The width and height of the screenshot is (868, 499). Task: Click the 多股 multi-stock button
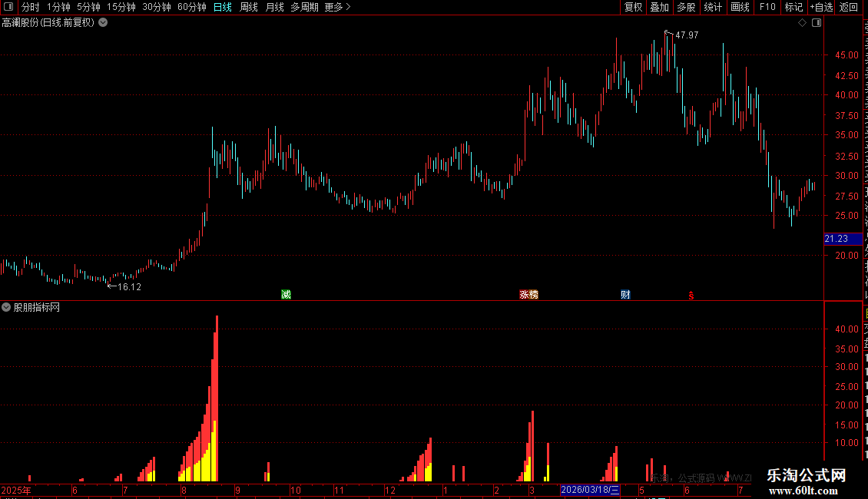pyautogui.click(x=686, y=7)
